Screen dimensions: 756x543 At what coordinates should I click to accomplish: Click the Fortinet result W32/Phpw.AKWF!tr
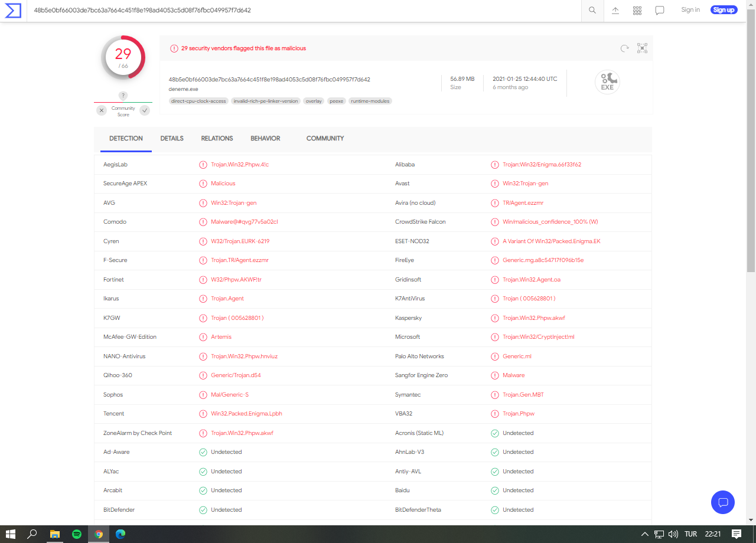tap(236, 280)
